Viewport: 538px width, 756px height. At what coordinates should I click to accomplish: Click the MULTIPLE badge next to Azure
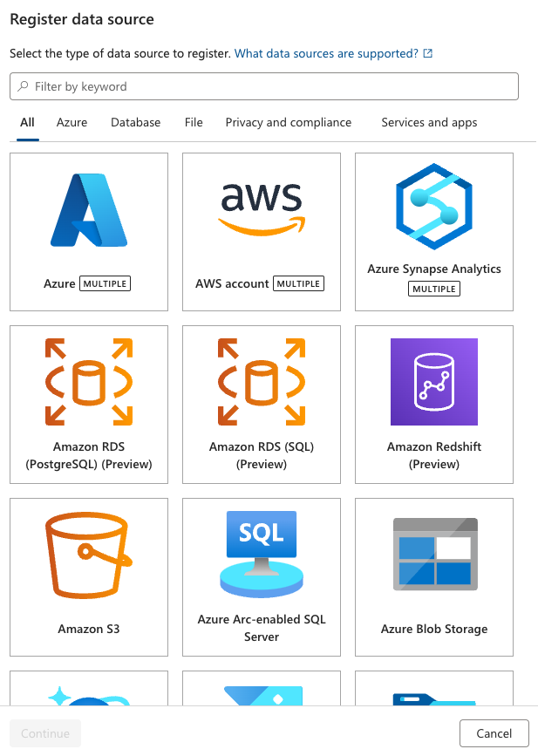pos(106,283)
